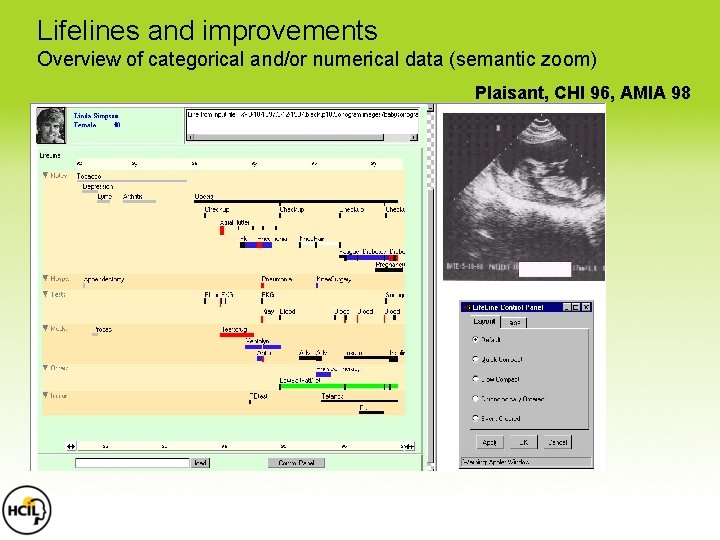720x540 pixels.
Task: Select the red Pneumonia marker
Action: [262, 286]
